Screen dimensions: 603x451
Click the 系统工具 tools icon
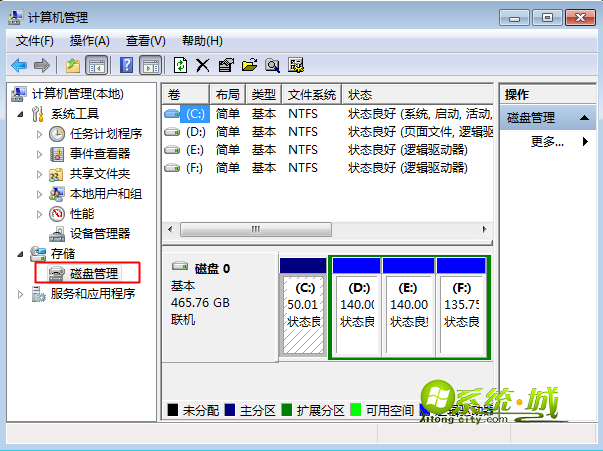37,114
